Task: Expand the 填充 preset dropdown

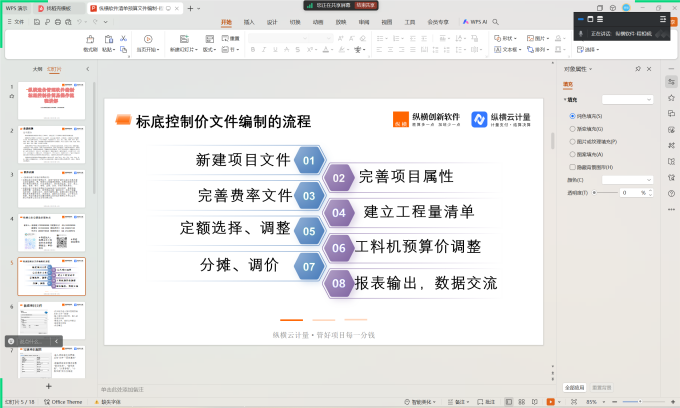Action: click(628, 99)
